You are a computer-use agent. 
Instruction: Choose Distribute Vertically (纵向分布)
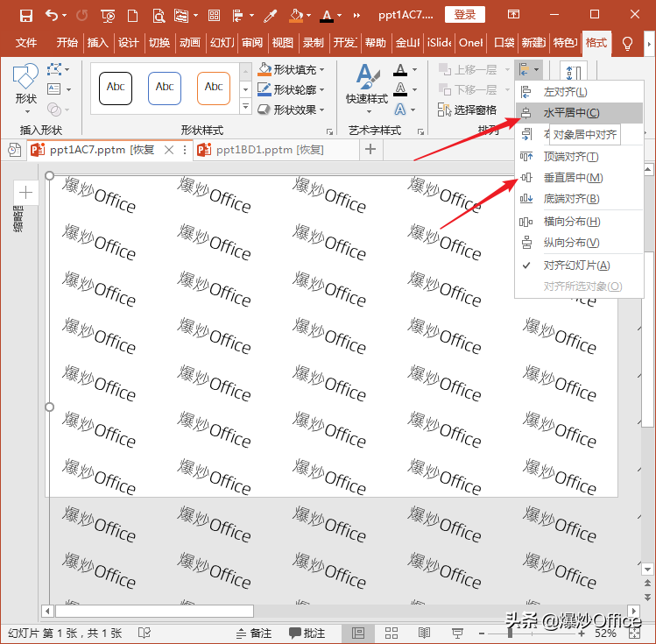[x=579, y=243]
